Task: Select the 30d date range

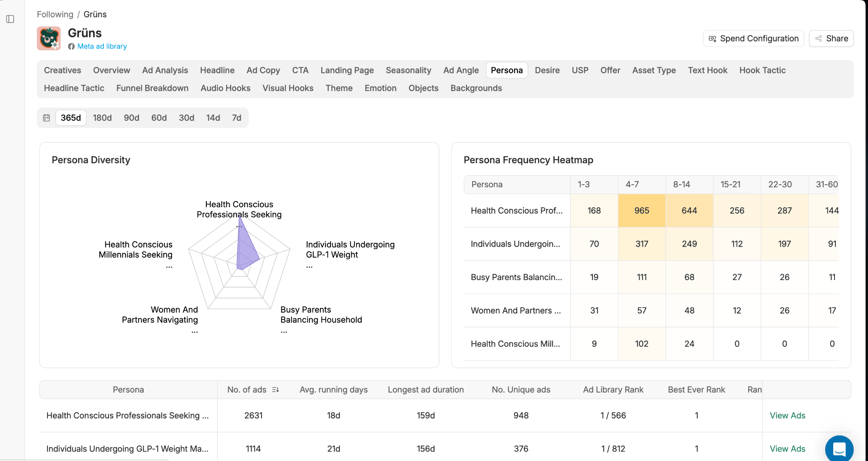Action: point(186,118)
